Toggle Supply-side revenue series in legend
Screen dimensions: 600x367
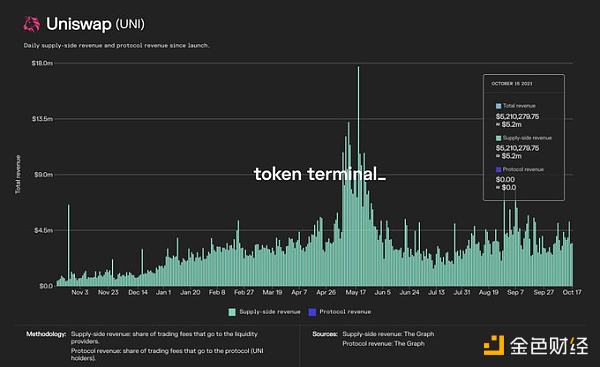(264, 312)
